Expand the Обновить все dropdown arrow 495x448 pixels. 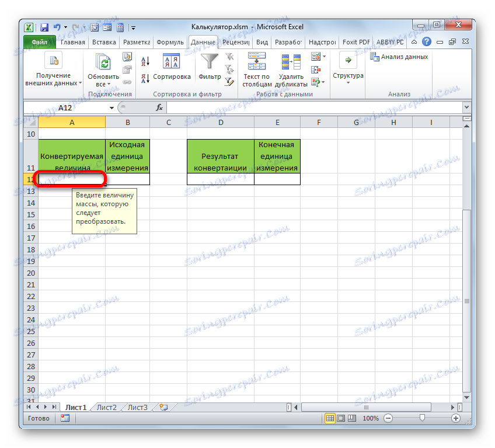109,84
